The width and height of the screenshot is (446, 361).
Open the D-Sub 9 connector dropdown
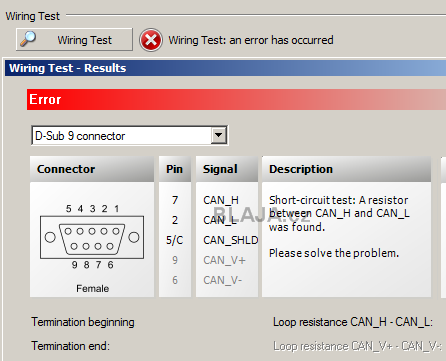pyautogui.click(x=130, y=136)
